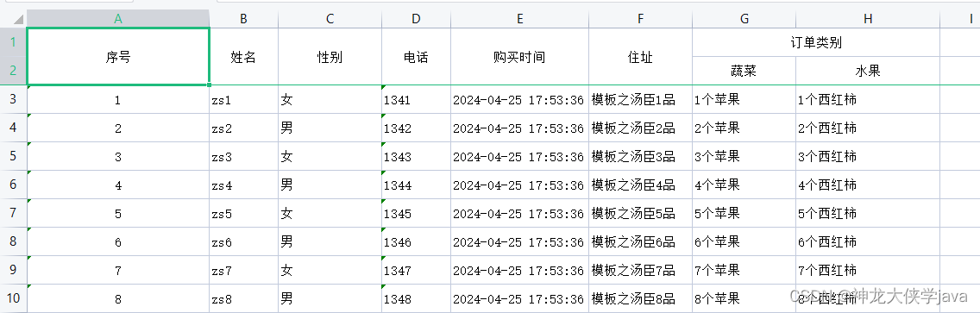This screenshot has height=313, width=980.
Task: Select column C header
Action: [x=330, y=19]
